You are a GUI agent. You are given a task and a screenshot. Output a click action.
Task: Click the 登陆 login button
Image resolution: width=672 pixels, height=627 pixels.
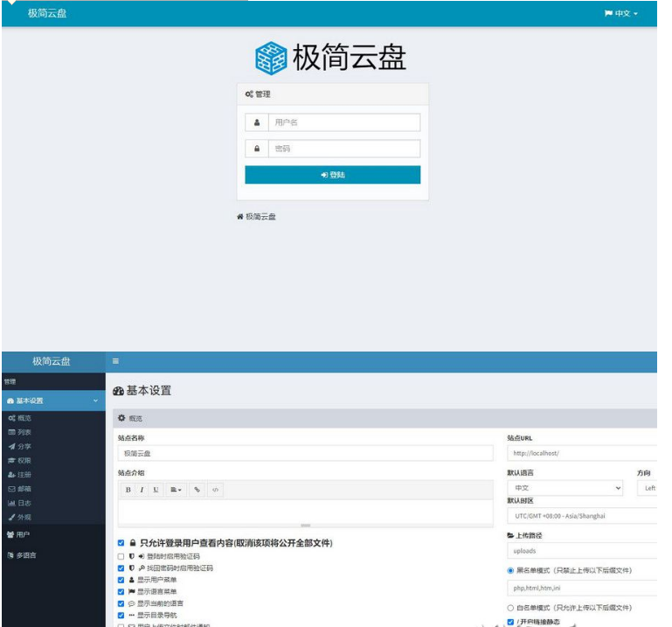(x=332, y=175)
